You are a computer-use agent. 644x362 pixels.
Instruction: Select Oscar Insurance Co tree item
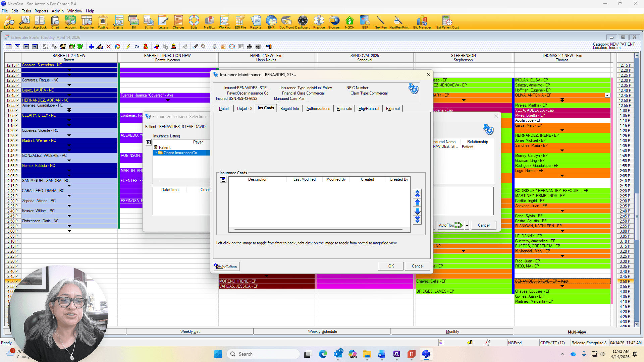point(180,153)
